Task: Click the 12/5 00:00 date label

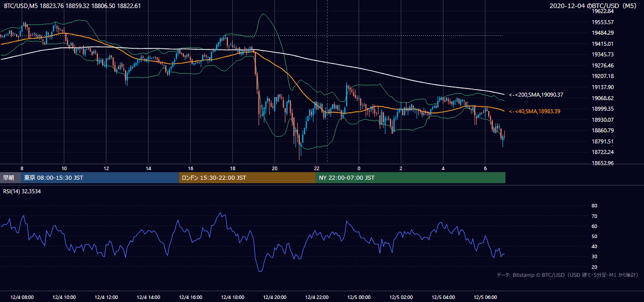Action: pyautogui.click(x=359, y=297)
